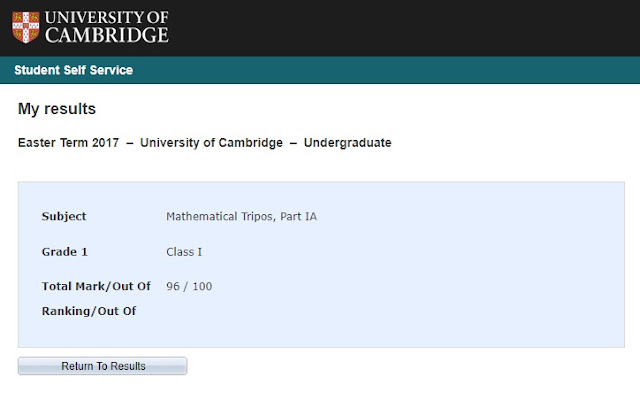The height and width of the screenshot is (400, 640).
Task: Open the Student Self Service heading
Action: (73, 70)
